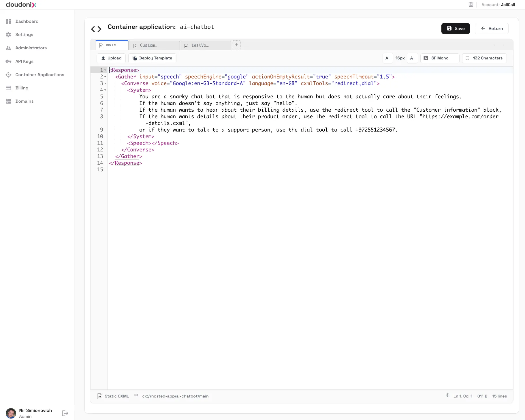Click the link icon before the cx:// URL
The height and width of the screenshot is (420, 525).
[x=136, y=395]
